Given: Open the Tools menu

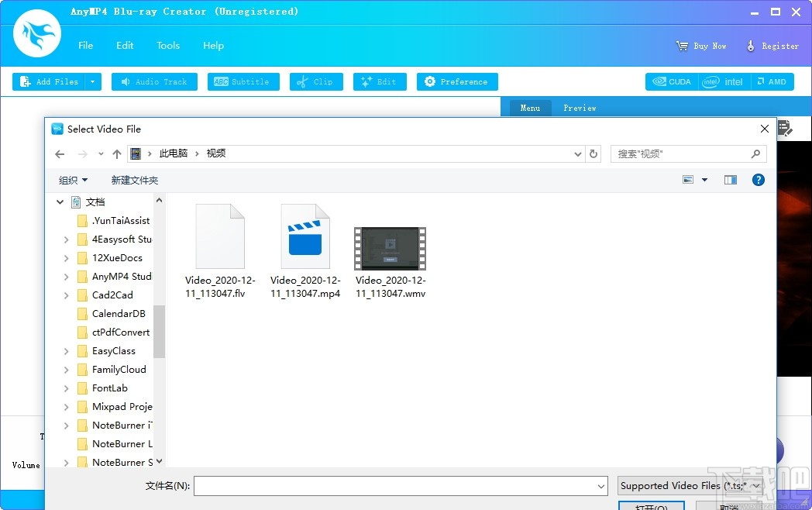Looking at the screenshot, I should 168,45.
